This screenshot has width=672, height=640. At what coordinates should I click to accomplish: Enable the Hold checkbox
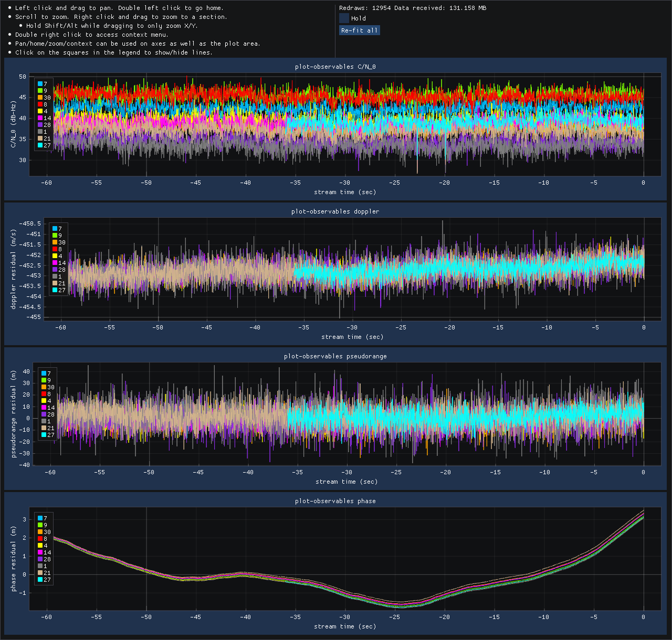pos(344,18)
